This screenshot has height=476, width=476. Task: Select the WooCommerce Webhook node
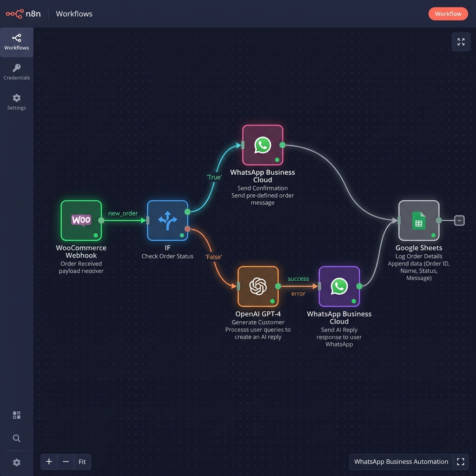click(81, 220)
